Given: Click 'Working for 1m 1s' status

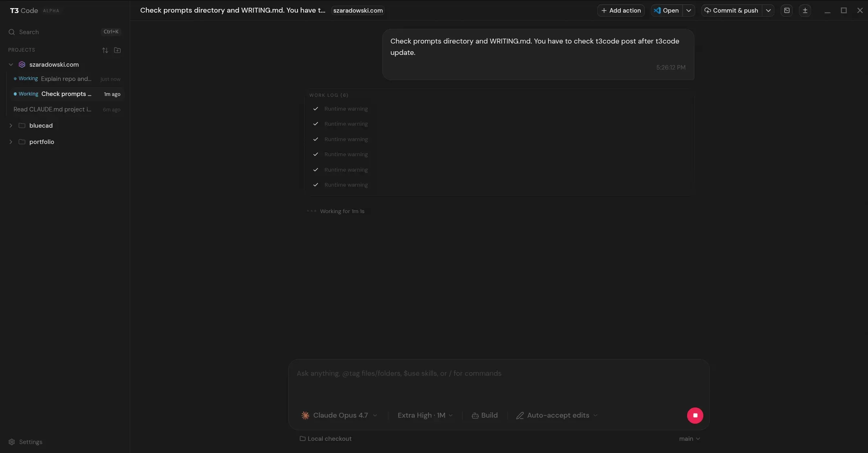Looking at the screenshot, I should [342, 211].
